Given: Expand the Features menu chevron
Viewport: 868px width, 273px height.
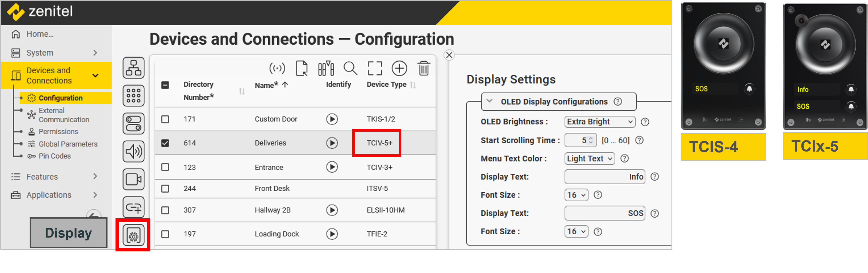Looking at the screenshot, I should click(95, 176).
